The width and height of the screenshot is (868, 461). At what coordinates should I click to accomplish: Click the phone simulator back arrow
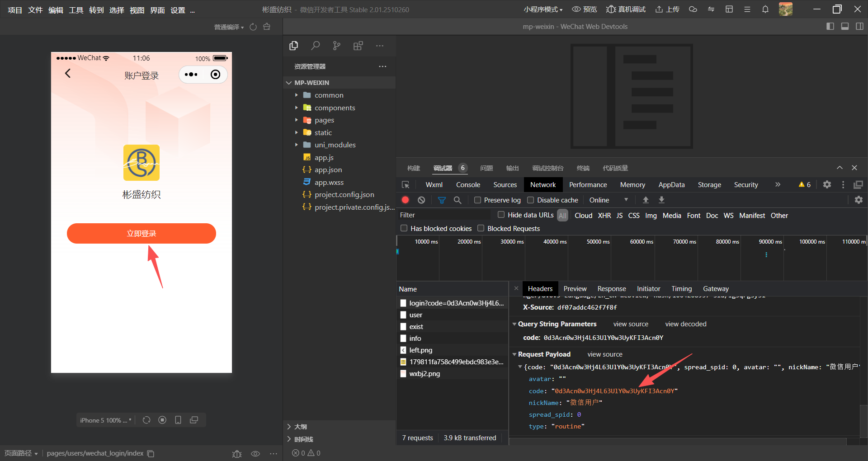(68, 73)
